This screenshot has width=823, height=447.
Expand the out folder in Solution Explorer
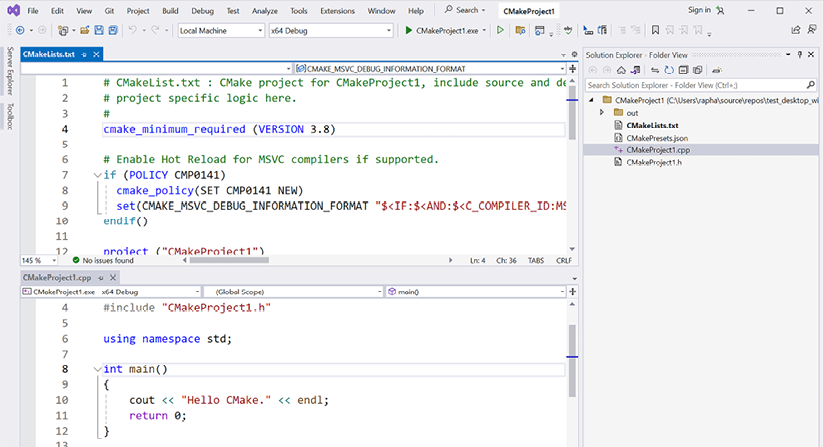coord(602,113)
